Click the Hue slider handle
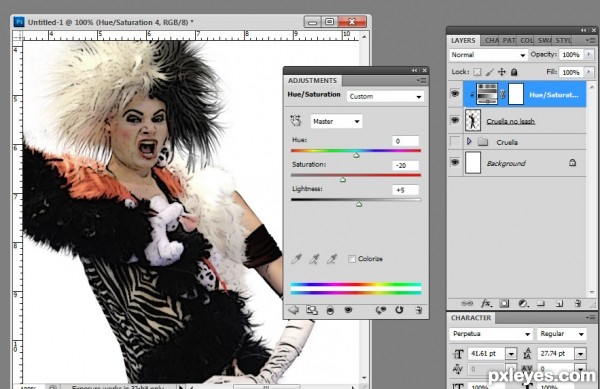600x389 pixels. [x=356, y=155]
